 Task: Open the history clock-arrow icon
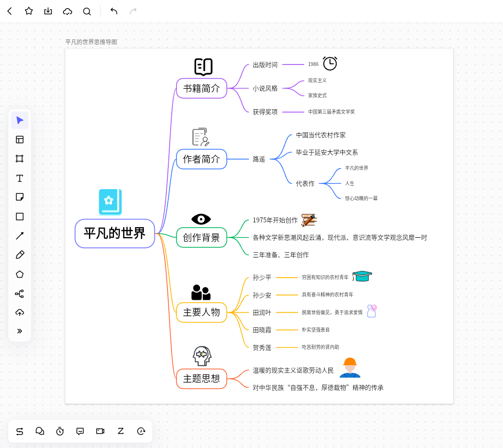click(141, 431)
